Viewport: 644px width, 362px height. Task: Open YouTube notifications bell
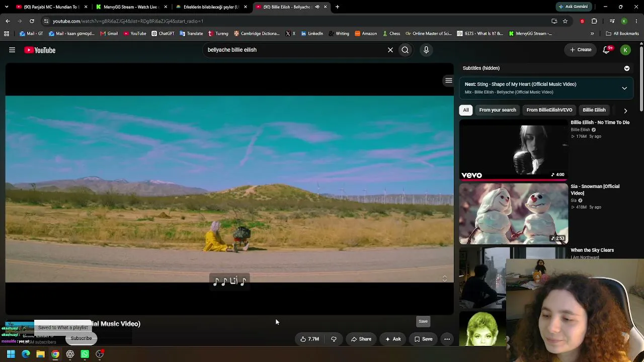coord(606,50)
